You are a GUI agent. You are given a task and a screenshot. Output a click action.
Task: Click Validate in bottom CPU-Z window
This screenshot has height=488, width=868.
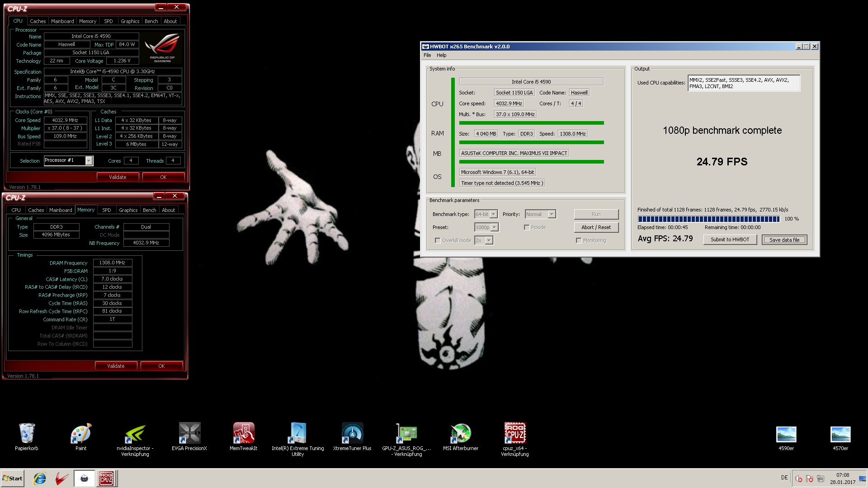pos(116,366)
